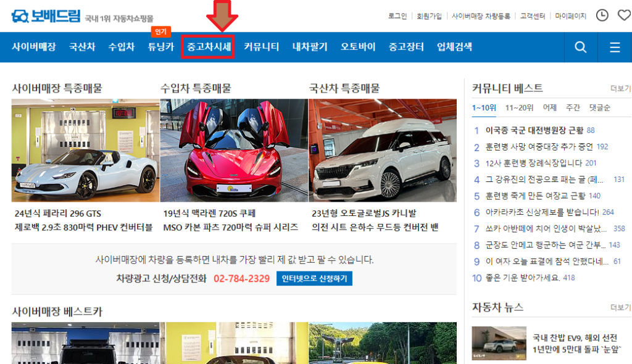Click the Bobaedream logo icon
The image size is (632, 364).
click(x=20, y=16)
